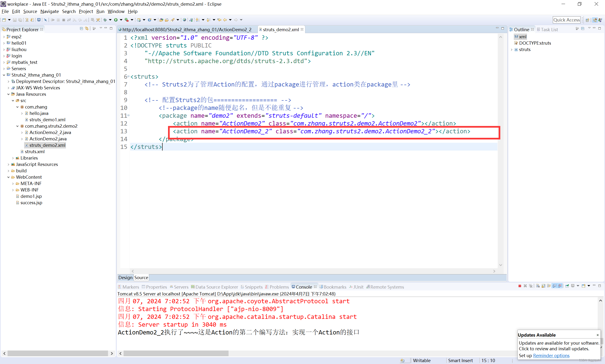Click the Back navigation arrow icon
Image resolution: width=605 pixels, height=364 pixels.
(225, 20)
